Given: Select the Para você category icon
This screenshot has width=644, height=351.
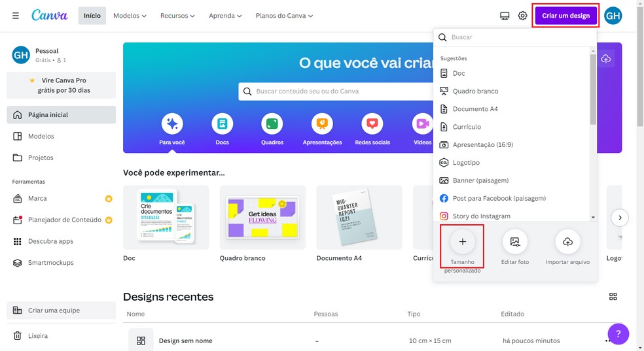Looking at the screenshot, I should tap(172, 124).
